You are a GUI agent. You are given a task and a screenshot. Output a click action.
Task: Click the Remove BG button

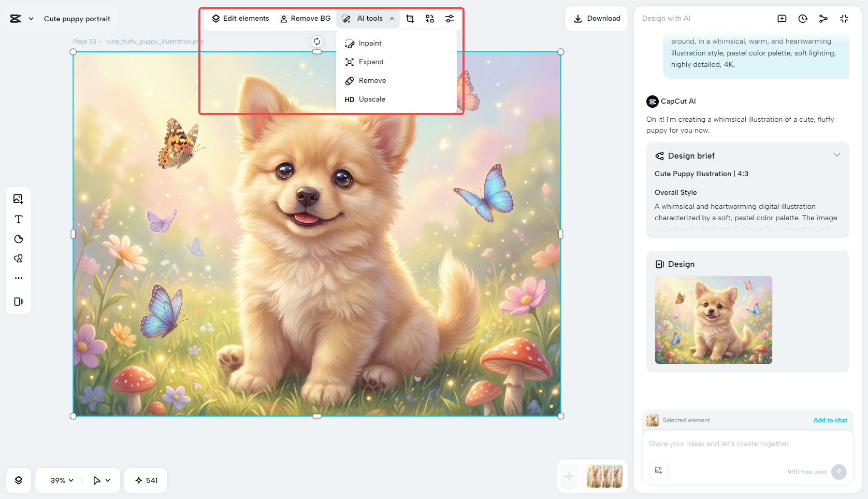pos(305,18)
